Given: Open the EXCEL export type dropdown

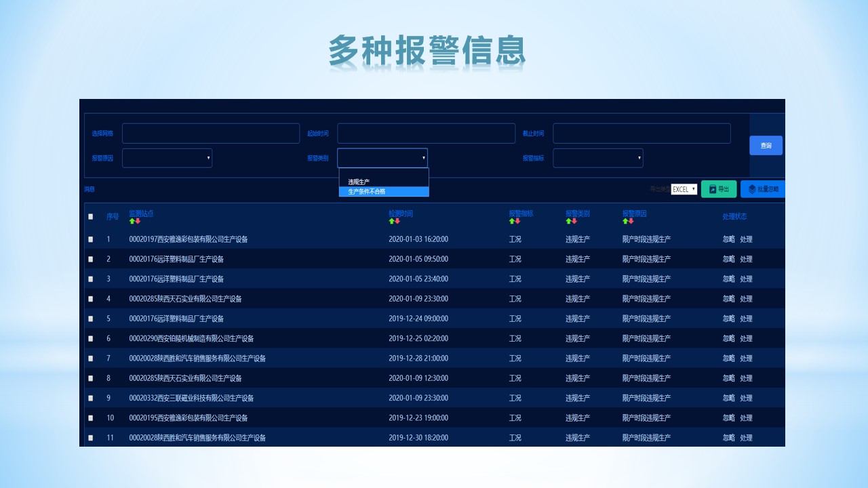Looking at the screenshot, I should pyautogui.click(x=684, y=190).
